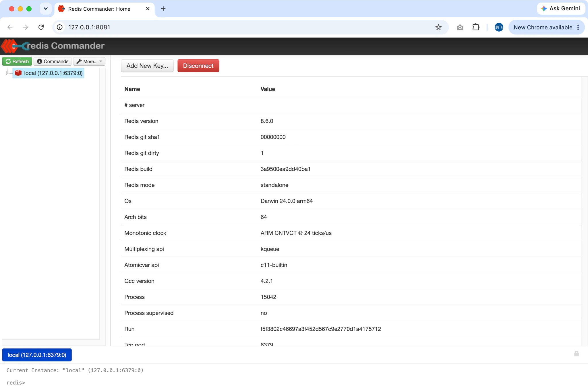Click the Redis mode value standalone
Viewport: 588px width, 389px height.
tap(274, 185)
